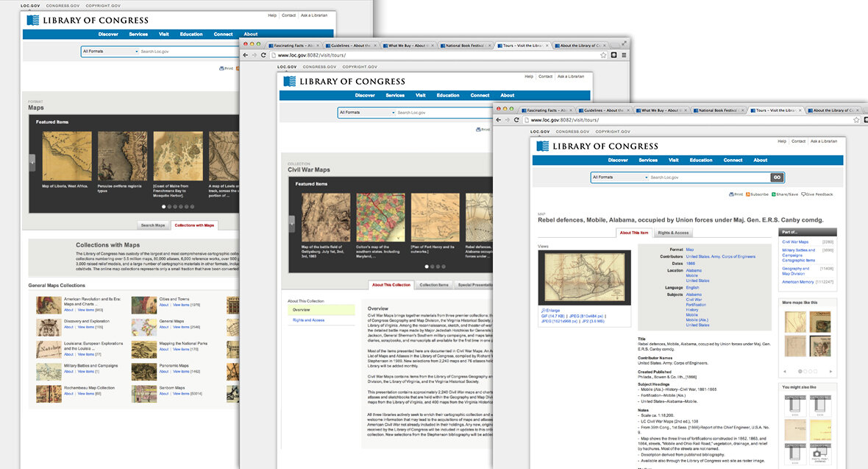Click the Library of Congress flag logo

[542, 145]
